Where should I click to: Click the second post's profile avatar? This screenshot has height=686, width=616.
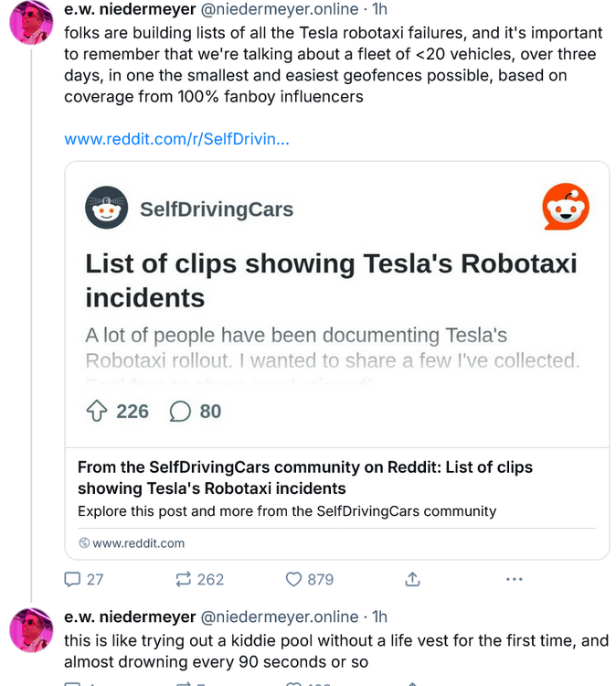pos(31,630)
